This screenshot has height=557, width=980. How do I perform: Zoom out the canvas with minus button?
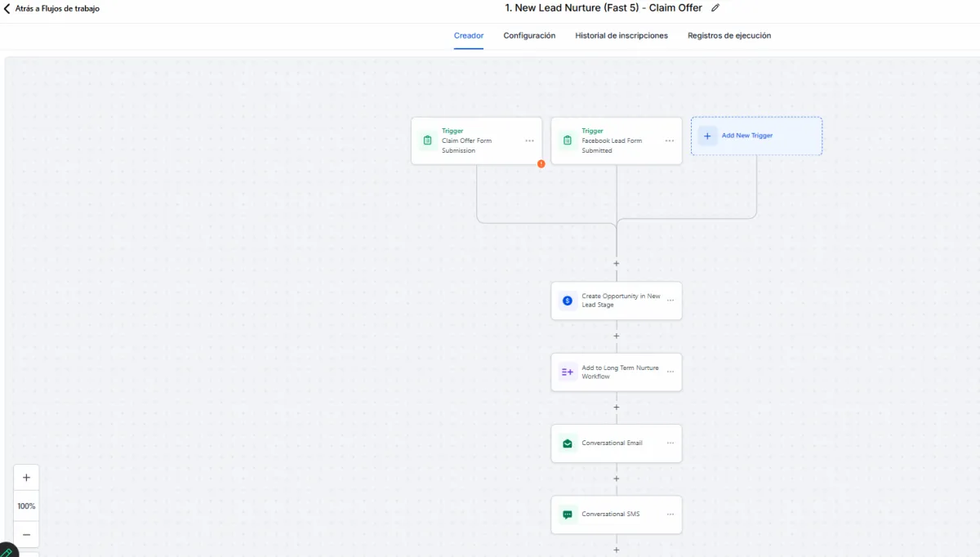pos(26,534)
